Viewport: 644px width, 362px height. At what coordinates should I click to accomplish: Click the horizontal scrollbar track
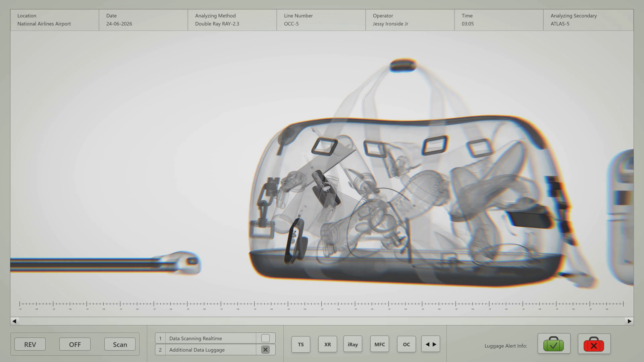(322, 321)
